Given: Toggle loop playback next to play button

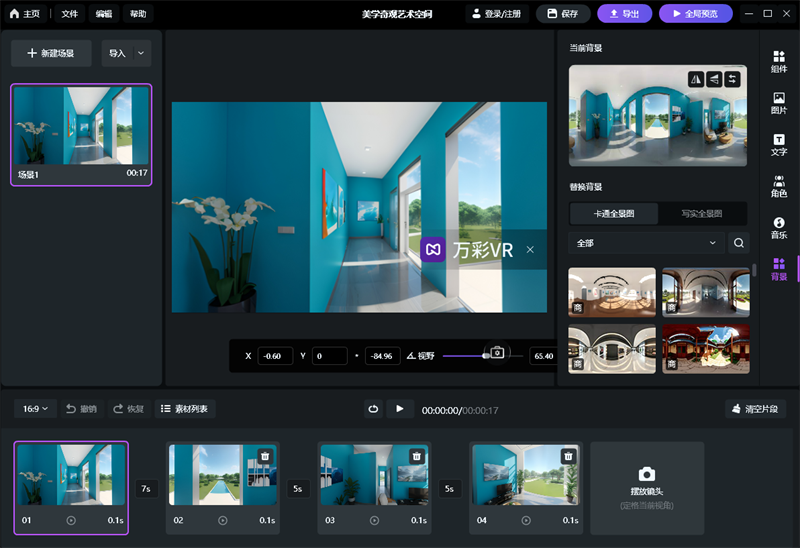Looking at the screenshot, I should click(373, 409).
